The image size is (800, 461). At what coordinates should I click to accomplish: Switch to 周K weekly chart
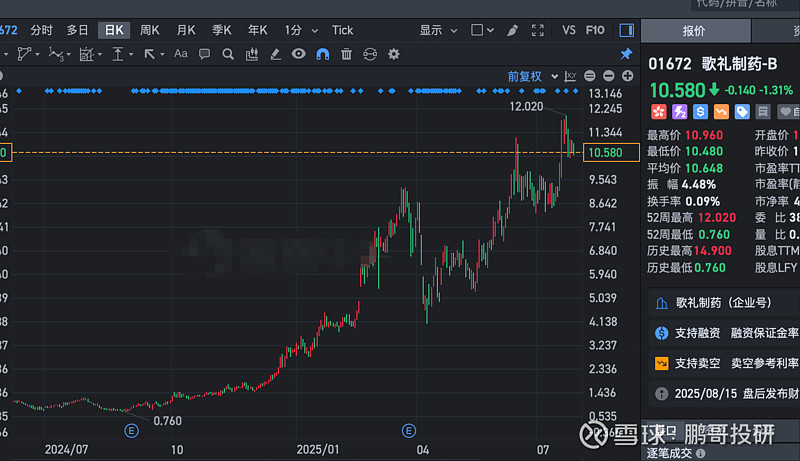point(149,31)
